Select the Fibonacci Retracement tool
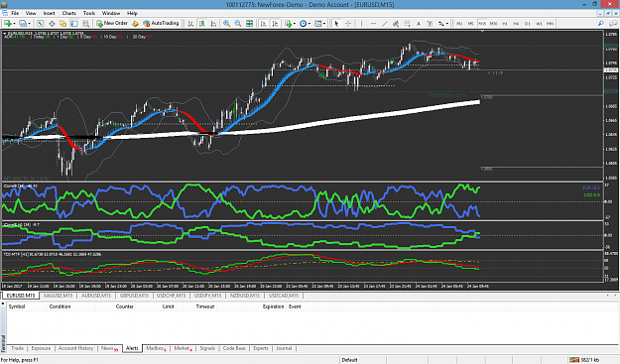The image size is (620, 364). click(x=408, y=24)
